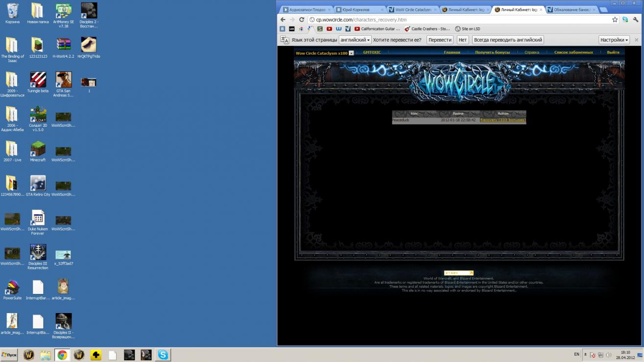
Task: Click the Recovery (333 bonuses) link
Action: [502, 120]
